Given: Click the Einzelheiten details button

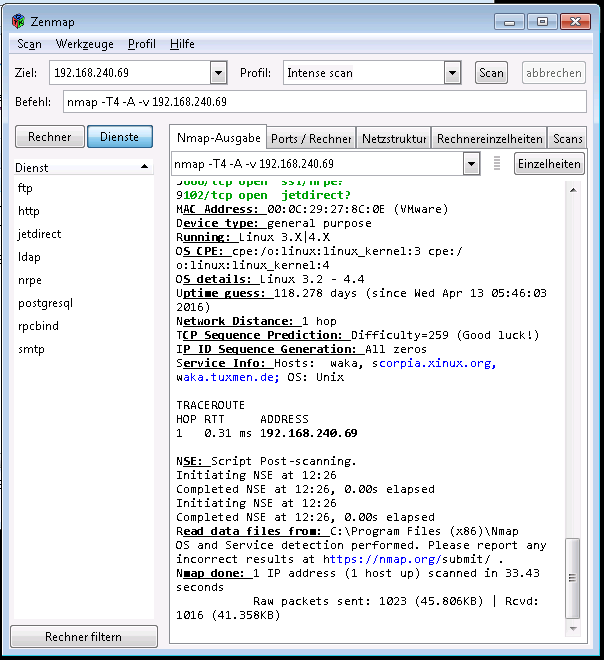Looking at the screenshot, I should pyautogui.click(x=549, y=164).
